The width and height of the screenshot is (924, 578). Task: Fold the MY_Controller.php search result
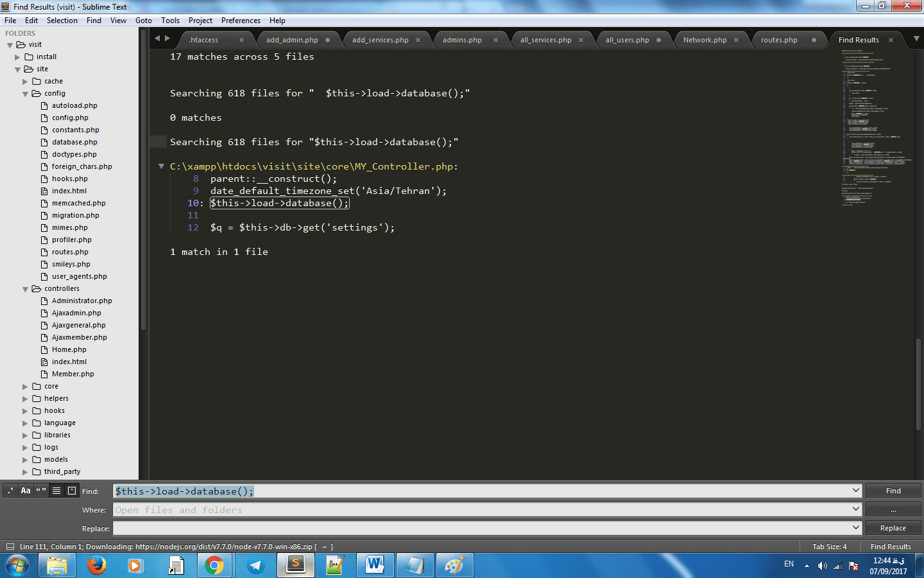click(161, 166)
